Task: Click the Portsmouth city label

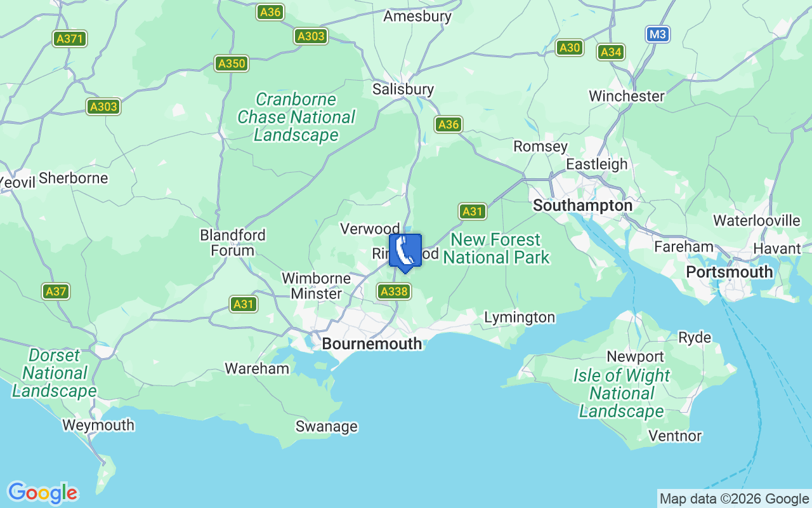Action: [730, 272]
